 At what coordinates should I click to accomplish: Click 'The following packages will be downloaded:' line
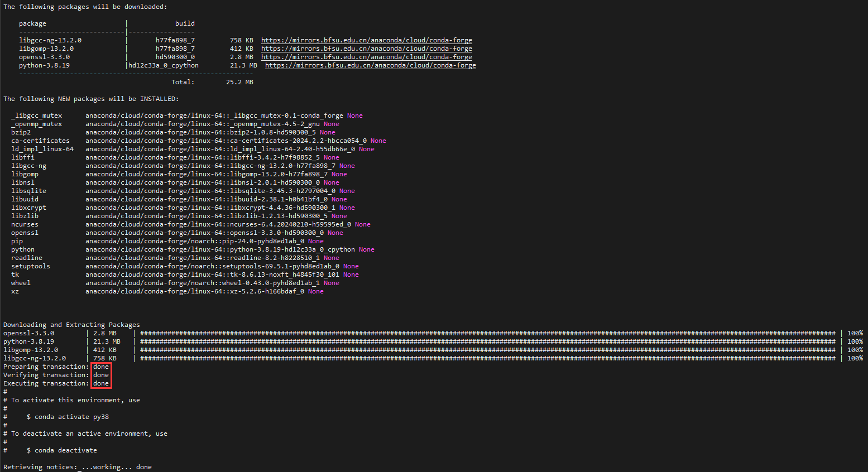coord(85,7)
